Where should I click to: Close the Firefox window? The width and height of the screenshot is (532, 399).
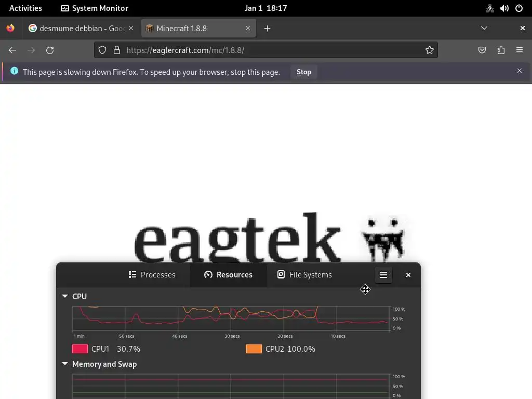pyautogui.click(x=523, y=28)
